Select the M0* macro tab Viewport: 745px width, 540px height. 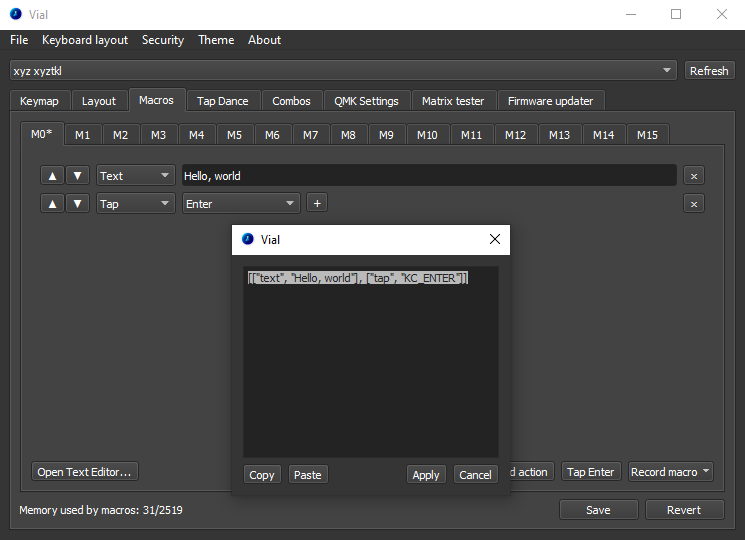pos(42,134)
